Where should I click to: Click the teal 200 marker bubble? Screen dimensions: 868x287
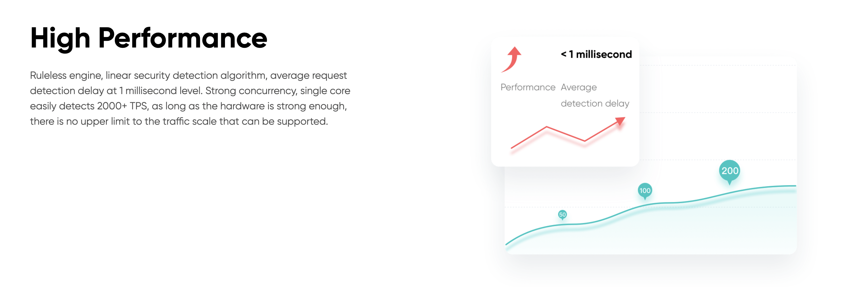(730, 171)
